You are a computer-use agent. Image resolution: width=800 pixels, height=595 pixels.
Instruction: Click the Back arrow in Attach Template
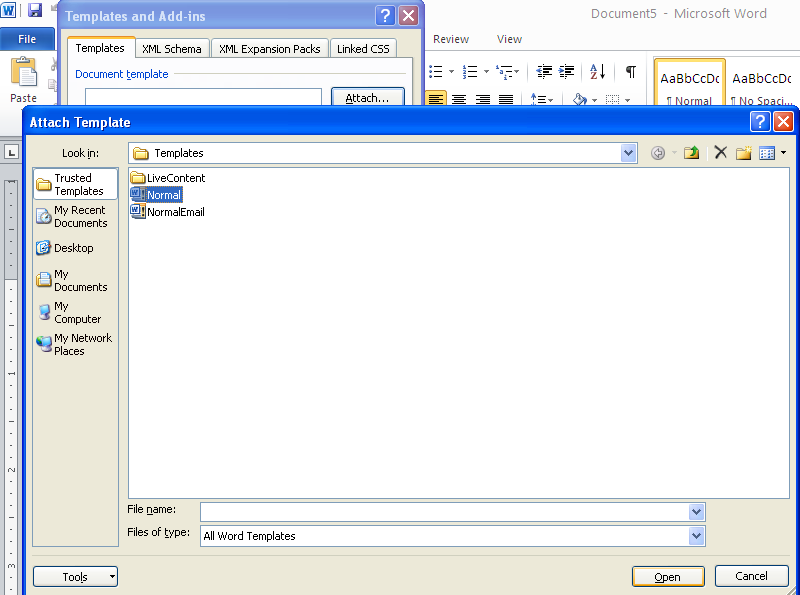click(x=658, y=153)
